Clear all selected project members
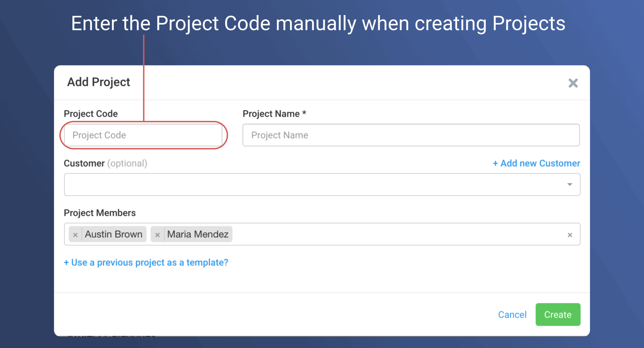The width and height of the screenshot is (644, 348). [569, 234]
